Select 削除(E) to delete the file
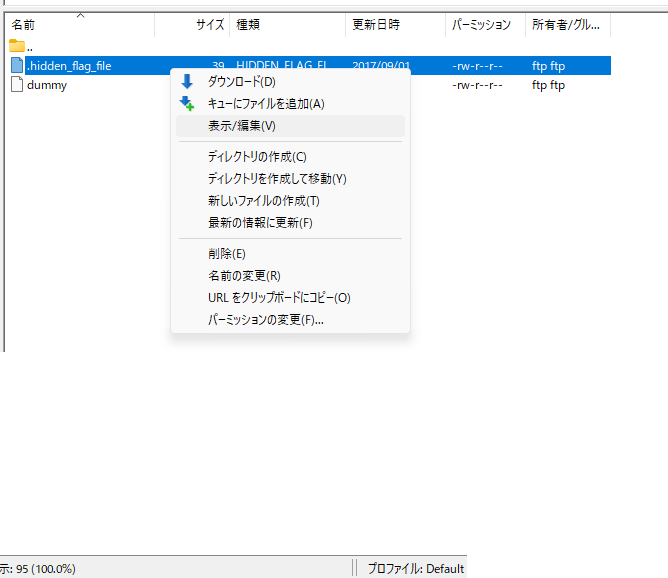This screenshot has width=668, height=578. (226, 254)
